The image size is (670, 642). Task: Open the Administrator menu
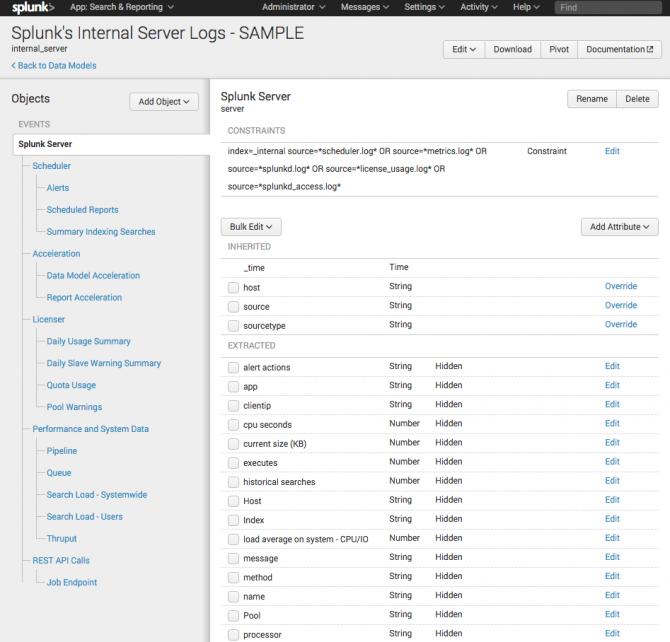[294, 7]
